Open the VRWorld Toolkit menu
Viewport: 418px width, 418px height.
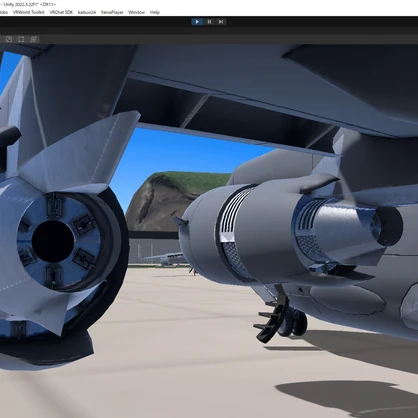click(28, 12)
